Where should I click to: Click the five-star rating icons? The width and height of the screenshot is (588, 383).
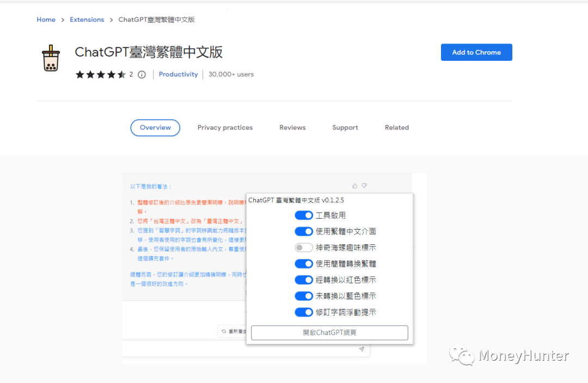coord(101,75)
